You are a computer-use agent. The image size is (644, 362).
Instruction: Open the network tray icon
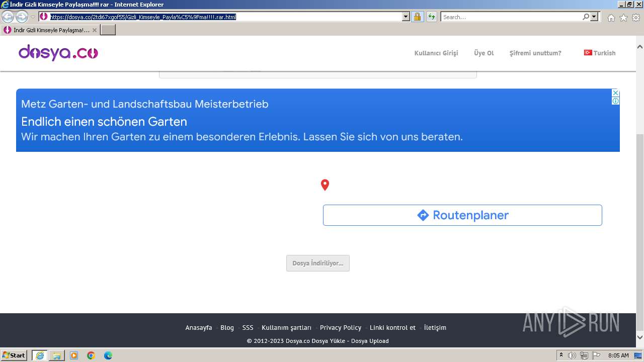(584, 355)
